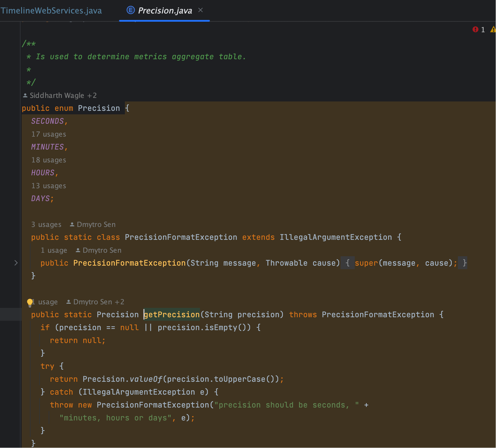Click the yellow intention lightbulb icon

click(30, 302)
